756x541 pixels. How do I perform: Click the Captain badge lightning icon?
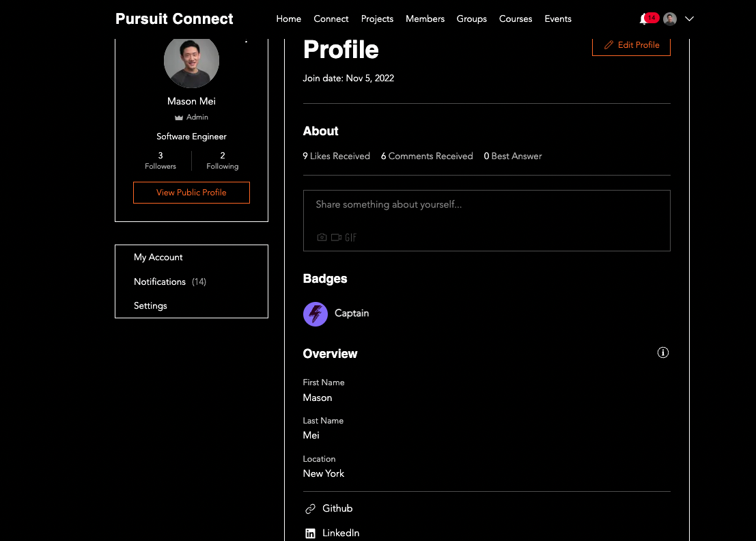(315, 314)
